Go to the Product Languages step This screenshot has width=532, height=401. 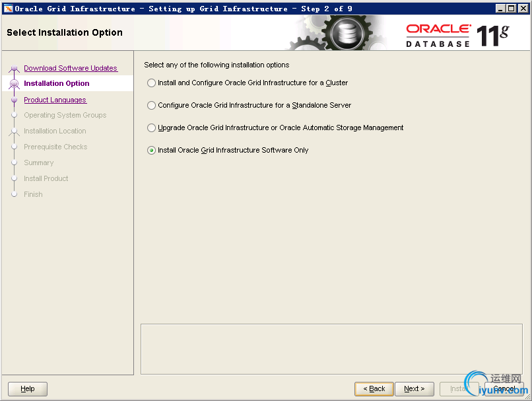(x=55, y=100)
